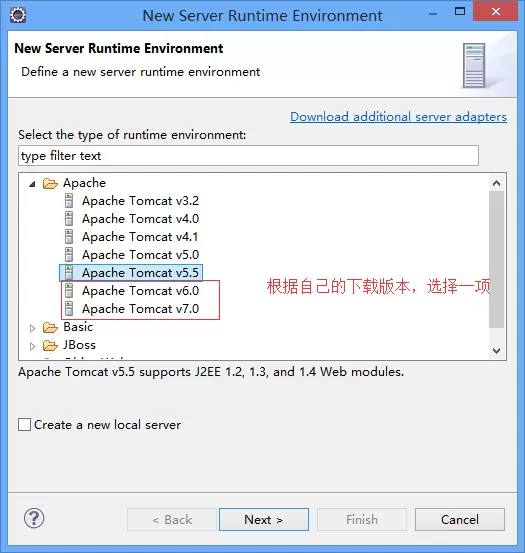Click the Apache Tomcat v3.2 server icon
The width and height of the screenshot is (525, 553).
69,201
